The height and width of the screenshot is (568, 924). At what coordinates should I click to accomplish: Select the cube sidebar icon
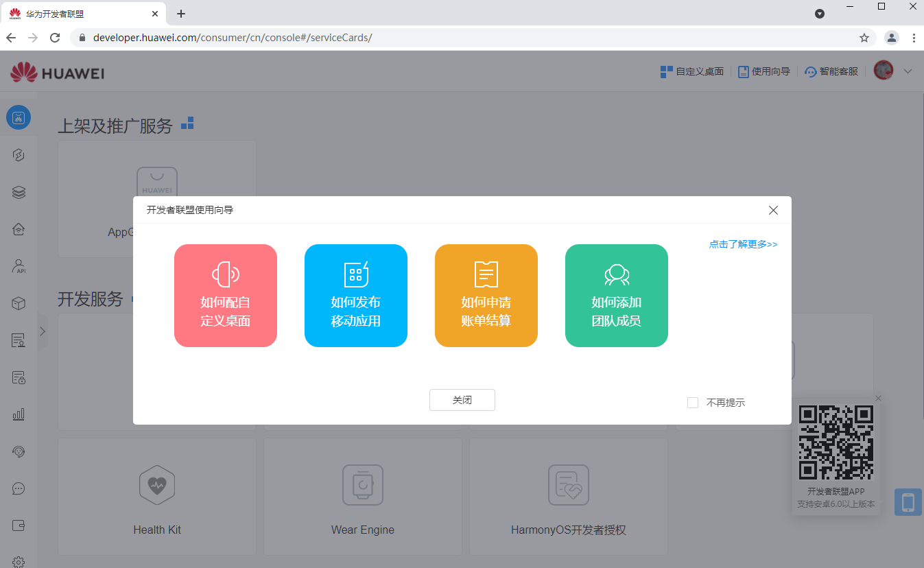point(19,303)
